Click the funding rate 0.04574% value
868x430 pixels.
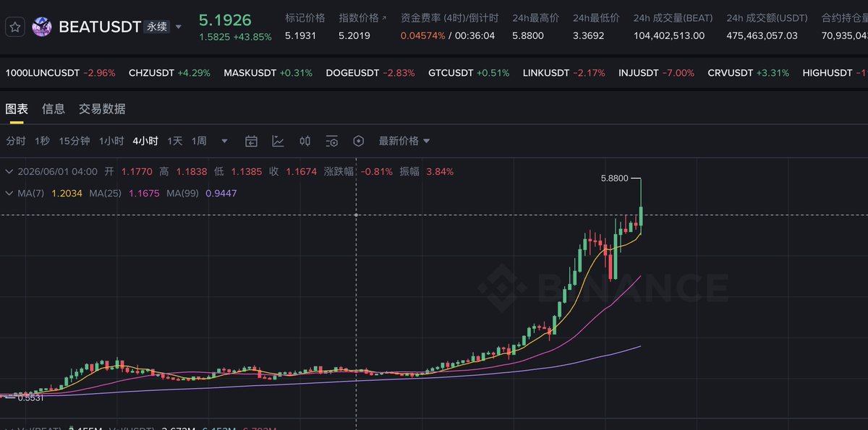click(425, 35)
